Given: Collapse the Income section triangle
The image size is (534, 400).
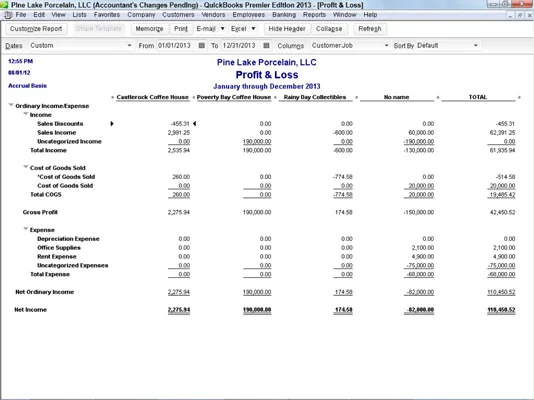Looking at the screenshot, I should click(x=26, y=114).
